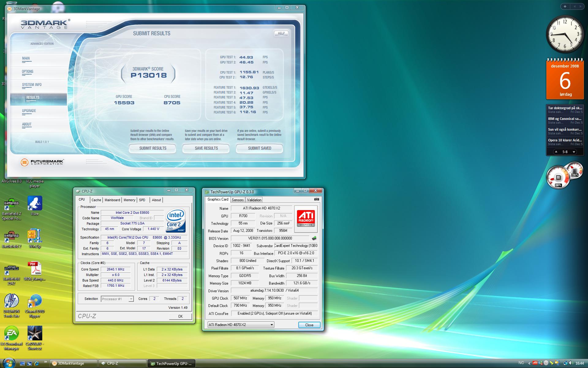Click the P13018 3DMark score
This screenshot has width=588, height=368.
pyautogui.click(x=149, y=75)
